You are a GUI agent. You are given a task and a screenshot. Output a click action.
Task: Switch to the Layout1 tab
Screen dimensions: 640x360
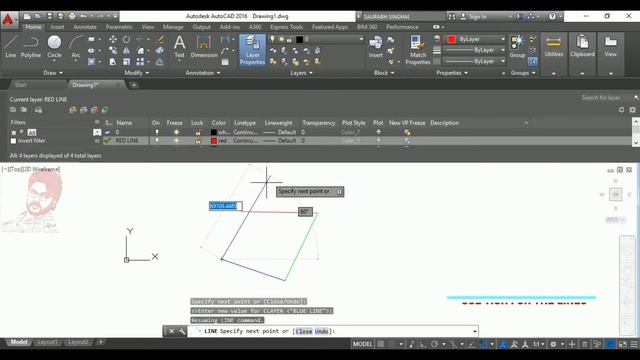point(48,342)
